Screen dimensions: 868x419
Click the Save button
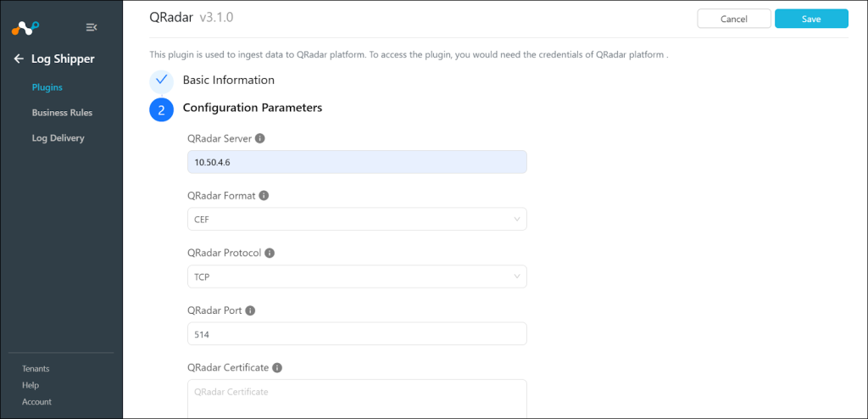pyautogui.click(x=811, y=19)
